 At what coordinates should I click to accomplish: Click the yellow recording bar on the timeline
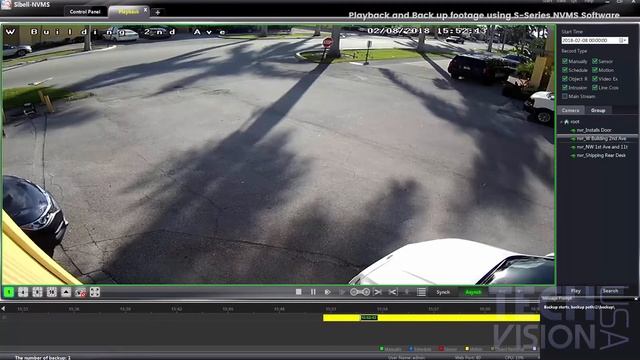coord(431,317)
